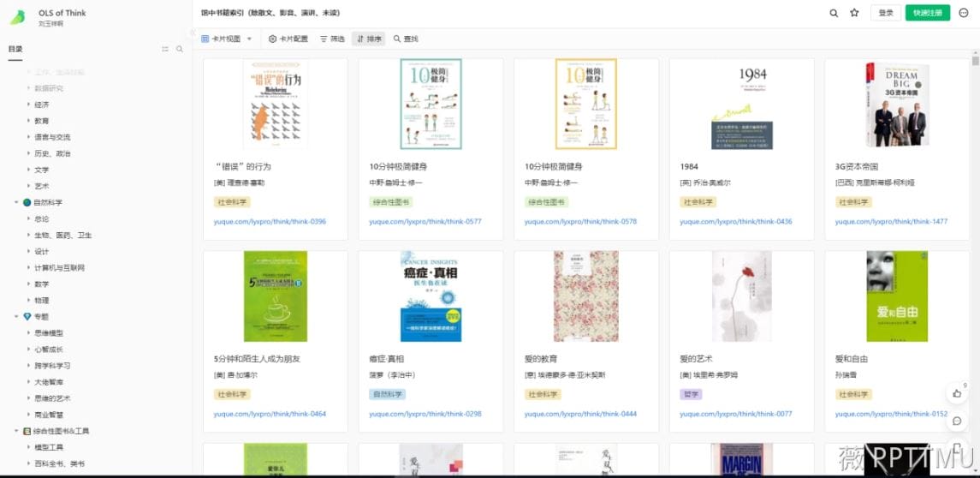Expand the 经济 tree node arrow
This screenshot has width=980, height=478.
coord(29,105)
